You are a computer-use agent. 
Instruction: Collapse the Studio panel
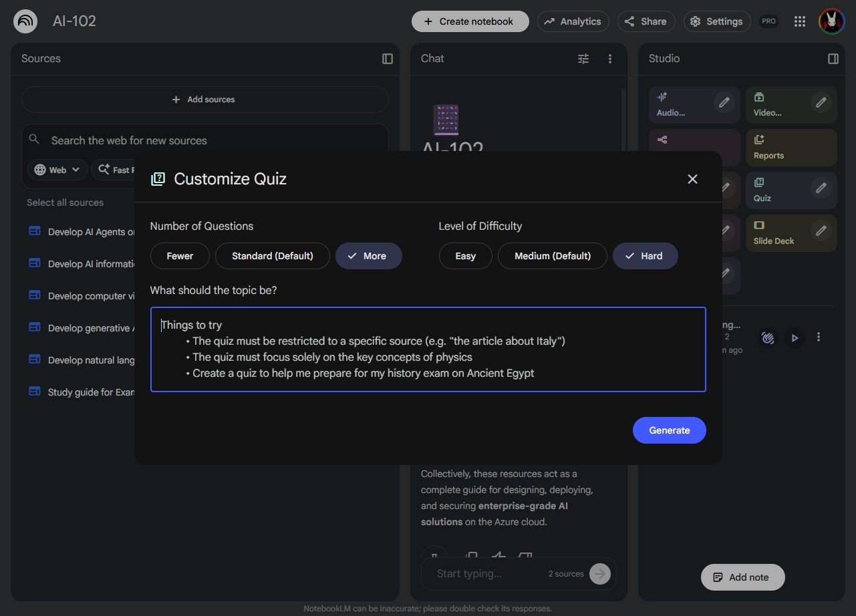833,59
